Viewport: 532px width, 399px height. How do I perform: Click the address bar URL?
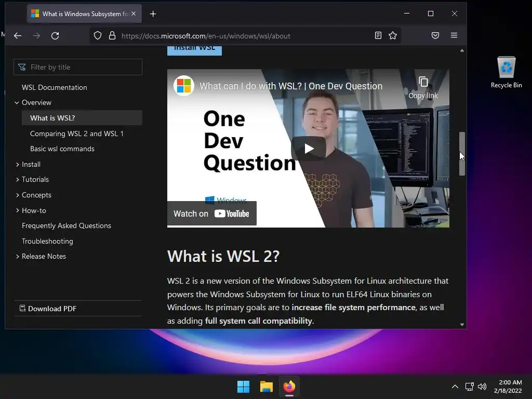[206, 36]
